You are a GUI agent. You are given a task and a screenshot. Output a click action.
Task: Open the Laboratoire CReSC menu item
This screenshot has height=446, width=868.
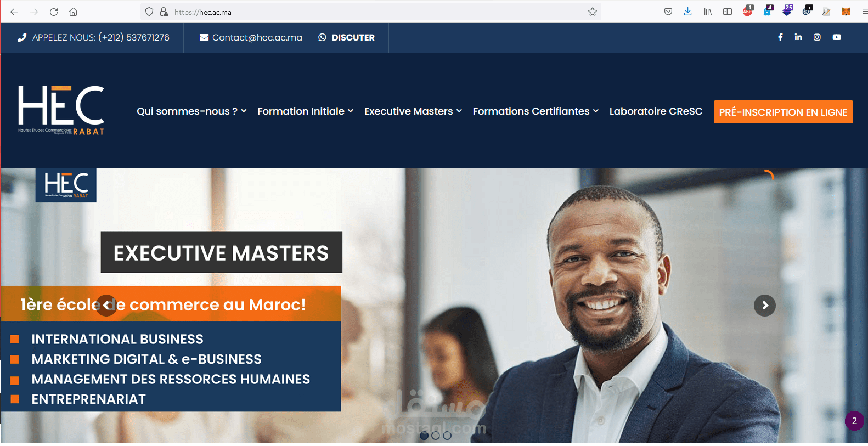656,111
